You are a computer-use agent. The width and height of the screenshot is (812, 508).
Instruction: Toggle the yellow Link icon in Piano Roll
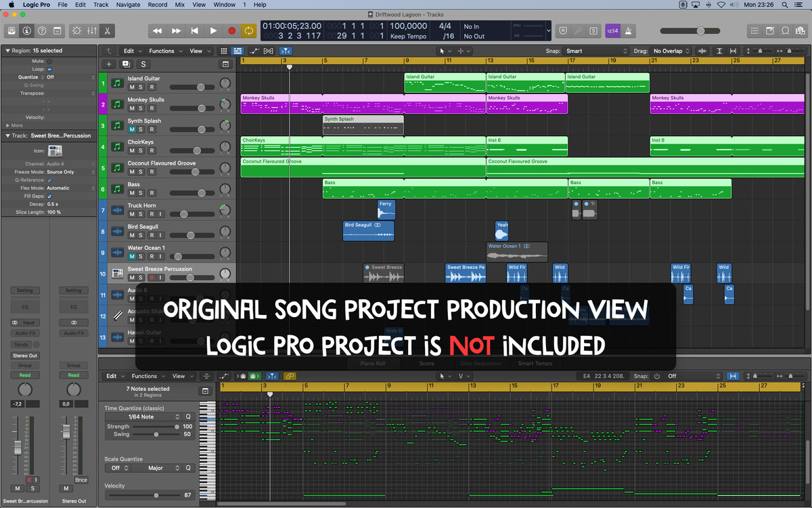(x=289, y=376)
